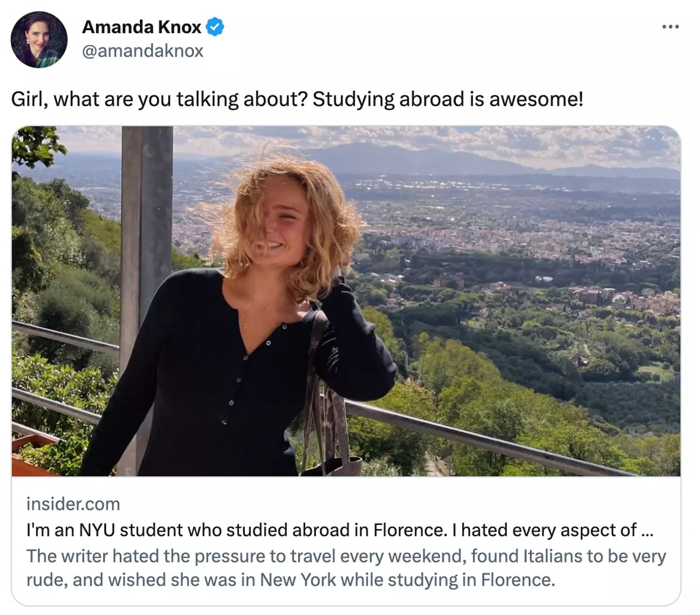Click the insider.com source domain
The height and width of the screenshot is (615, 700).
point(73,504)
